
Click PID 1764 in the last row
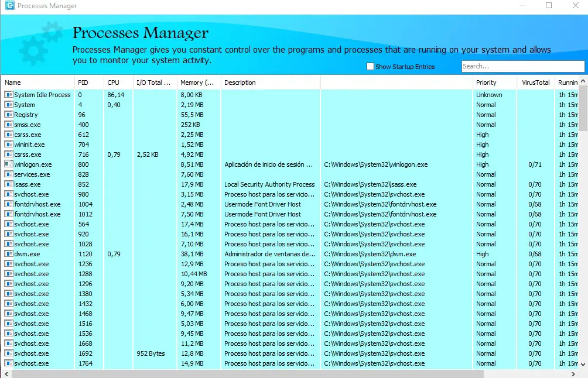(x=86, y=363)
